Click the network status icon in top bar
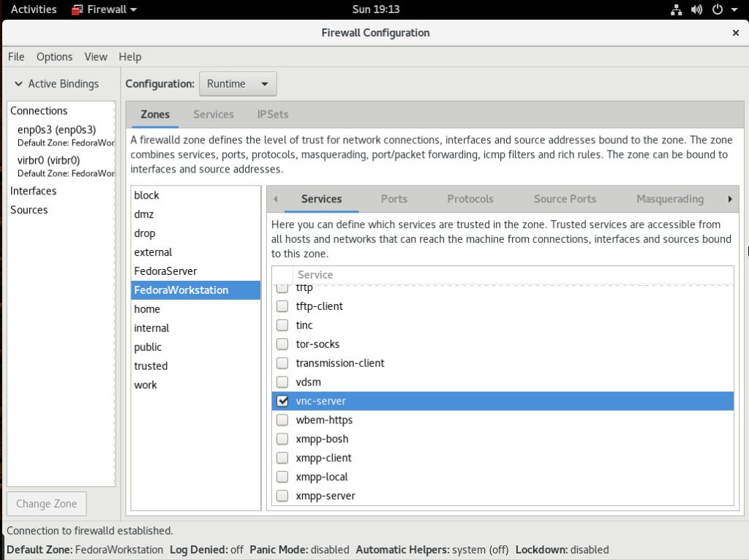This screenshot has height=560, width=749. coord(677,10)
